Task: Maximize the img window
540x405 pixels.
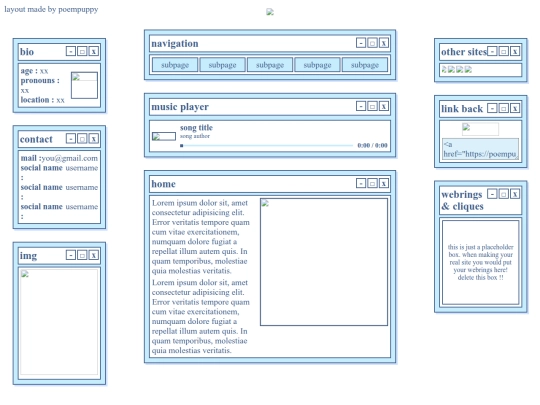Action: point(82,255)
